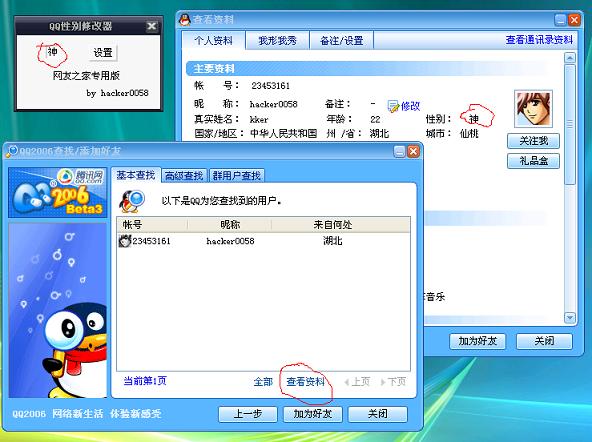Switch to the 个人资料 tab

pyautogui.click(x=214, y=40)
